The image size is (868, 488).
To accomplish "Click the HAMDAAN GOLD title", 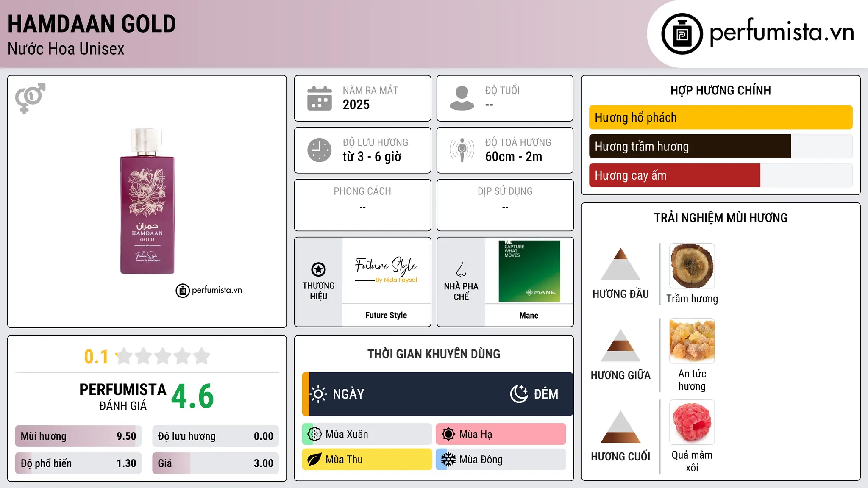I will [92, 24].
